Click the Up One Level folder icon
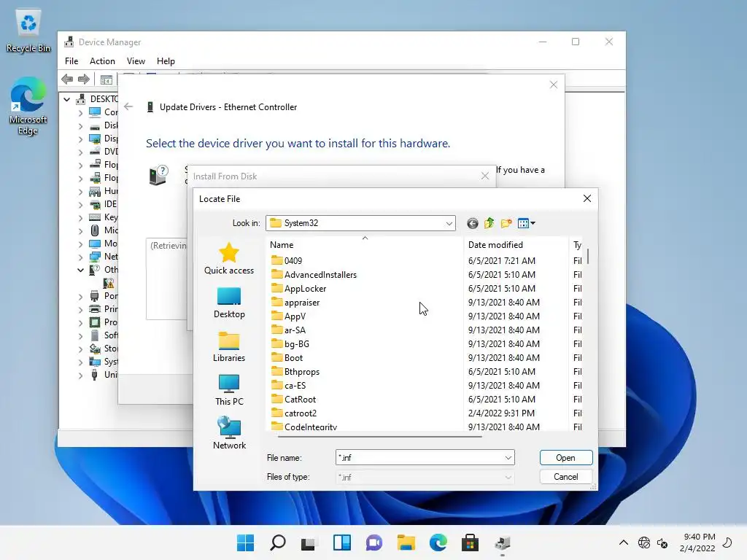This screenshot has height=560, width=747. (489, 223)
